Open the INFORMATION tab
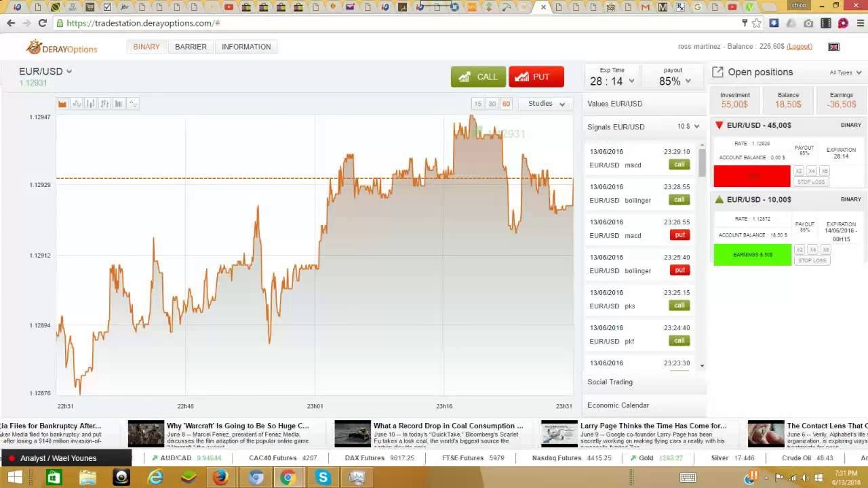The height and width of the screenshot is (488, 868). click(246, 47)
